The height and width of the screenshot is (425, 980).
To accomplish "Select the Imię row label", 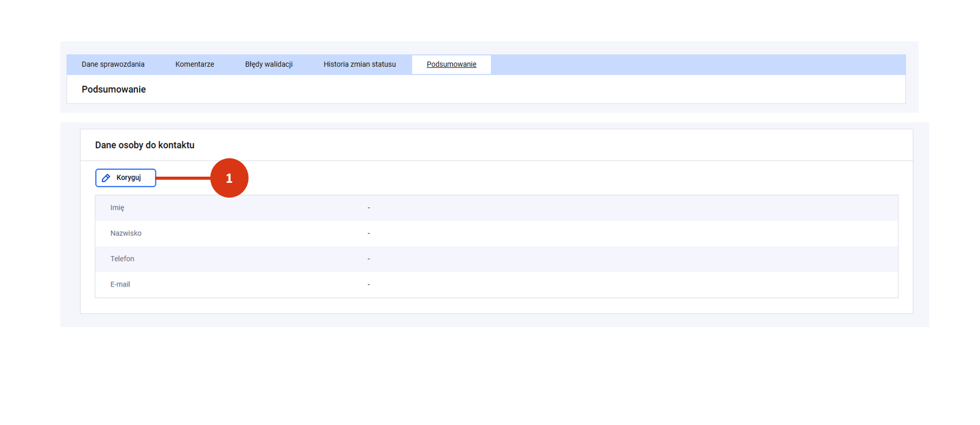I will pos(117,208).
